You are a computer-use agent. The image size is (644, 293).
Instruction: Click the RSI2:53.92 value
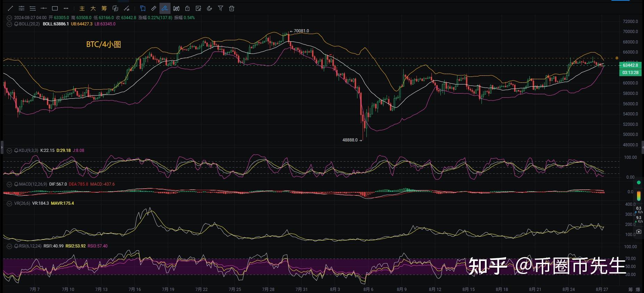click(76, 246)
